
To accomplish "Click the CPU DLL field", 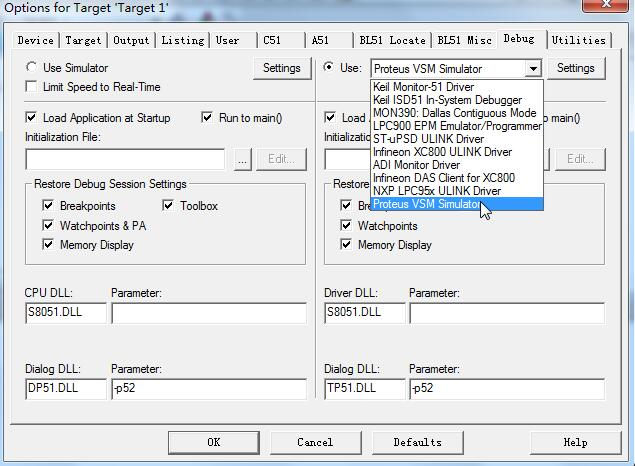I will click(x=66, y=313).
